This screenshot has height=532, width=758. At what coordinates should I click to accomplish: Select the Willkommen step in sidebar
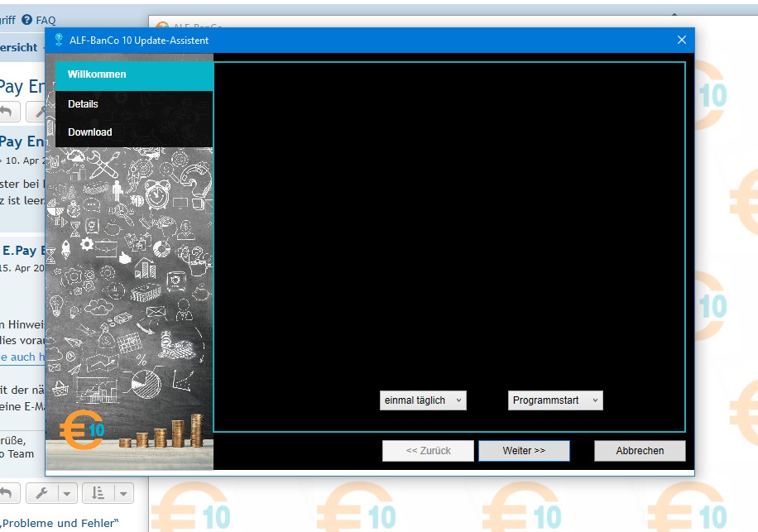(x=134, y=74)
